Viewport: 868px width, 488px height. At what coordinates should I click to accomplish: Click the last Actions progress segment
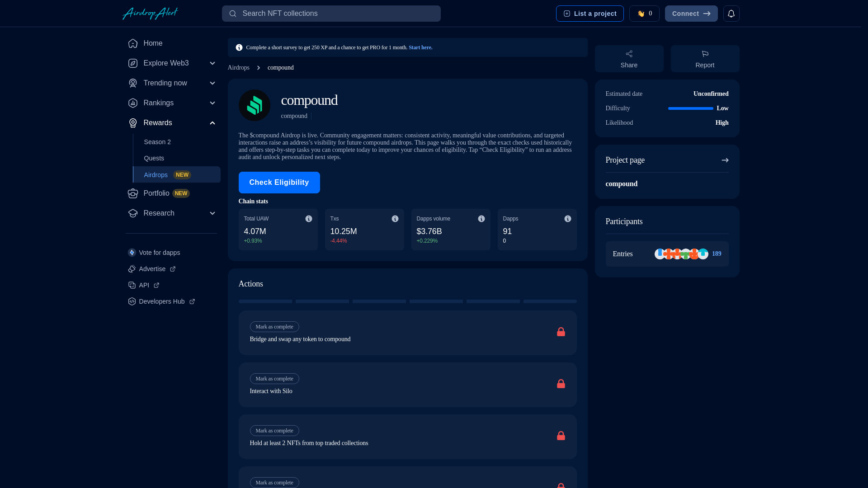pos(550,301)
